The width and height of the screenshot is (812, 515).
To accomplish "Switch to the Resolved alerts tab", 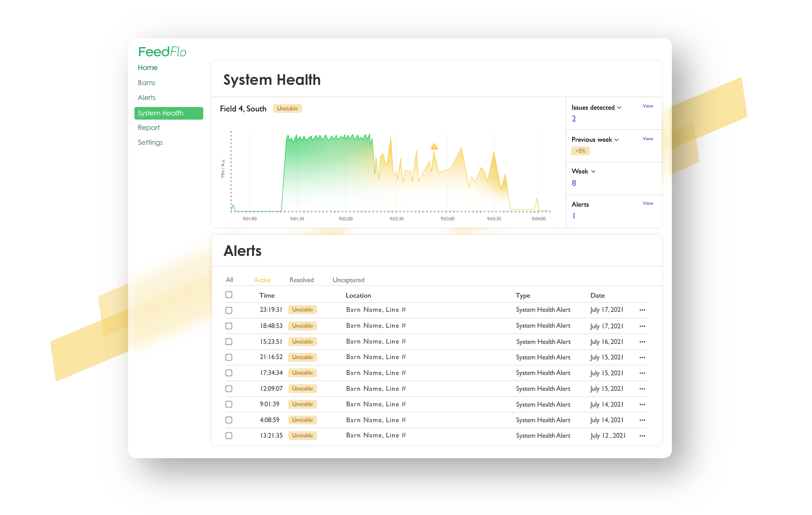I will [x=301, y=280].
